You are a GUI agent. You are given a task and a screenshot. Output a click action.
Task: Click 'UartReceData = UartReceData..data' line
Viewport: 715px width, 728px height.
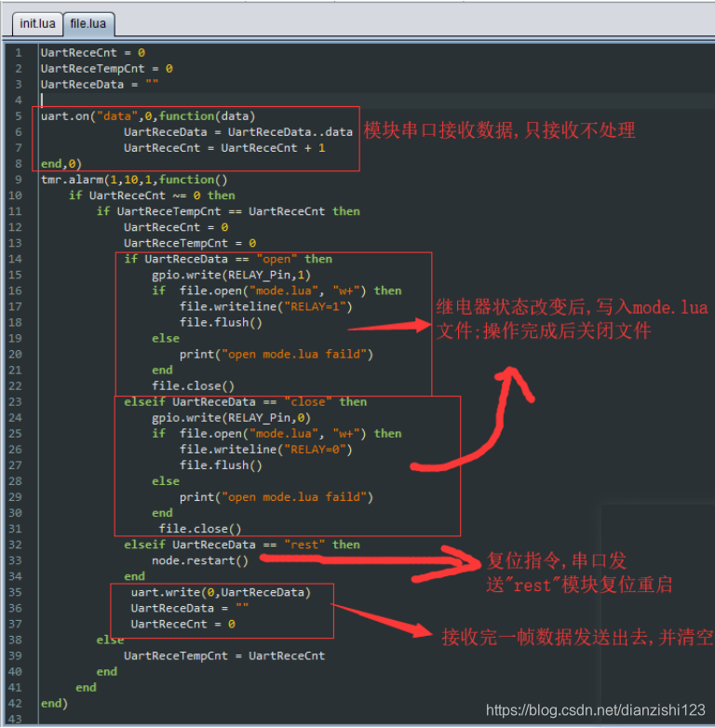(238, 132)
